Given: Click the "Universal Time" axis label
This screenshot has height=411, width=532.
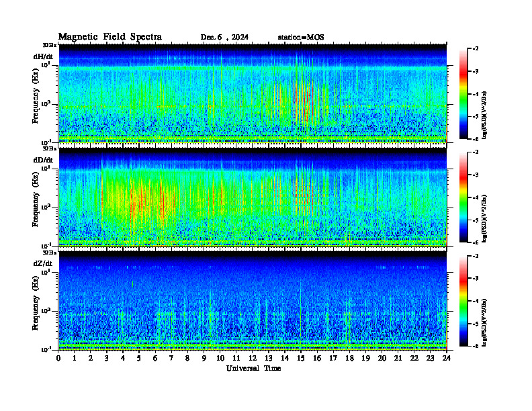Looking at the screenshot, I should 253,368.
